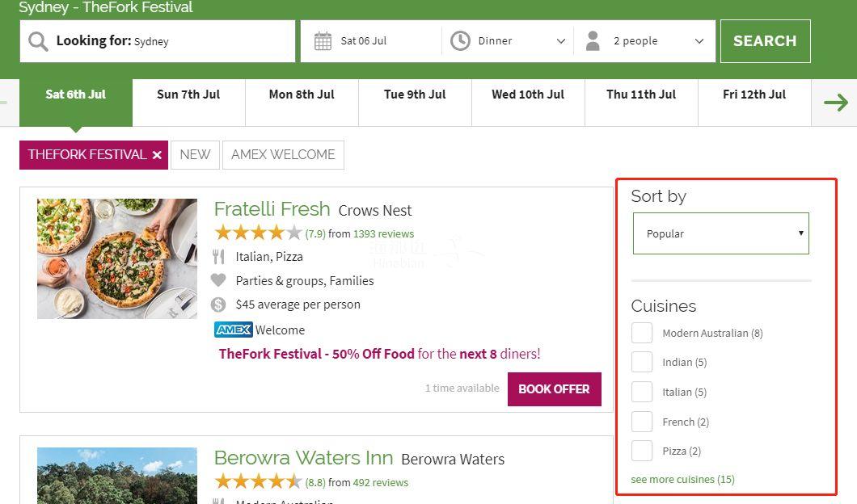Click the "Parties & groups, Families" text
Viewport: 857px width, 504px height.
tap(305, 280)
